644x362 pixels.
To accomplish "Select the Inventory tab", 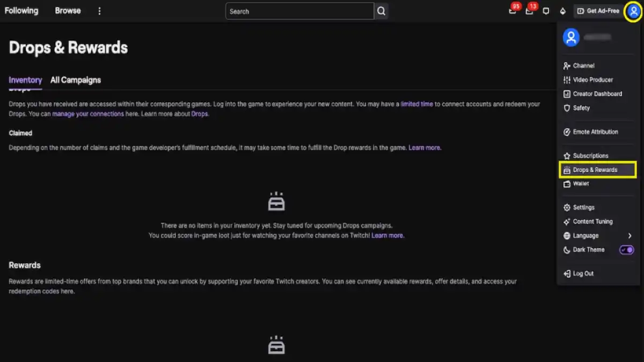I will 25,80.
